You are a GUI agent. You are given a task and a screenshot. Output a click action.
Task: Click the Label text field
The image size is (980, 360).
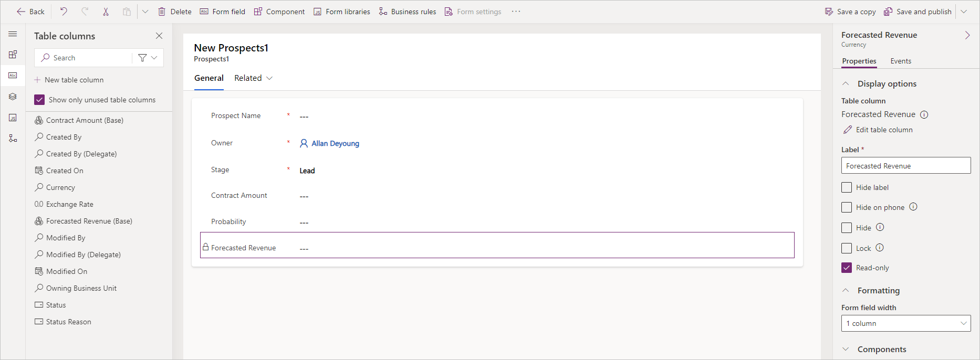[x=906, y=166]
